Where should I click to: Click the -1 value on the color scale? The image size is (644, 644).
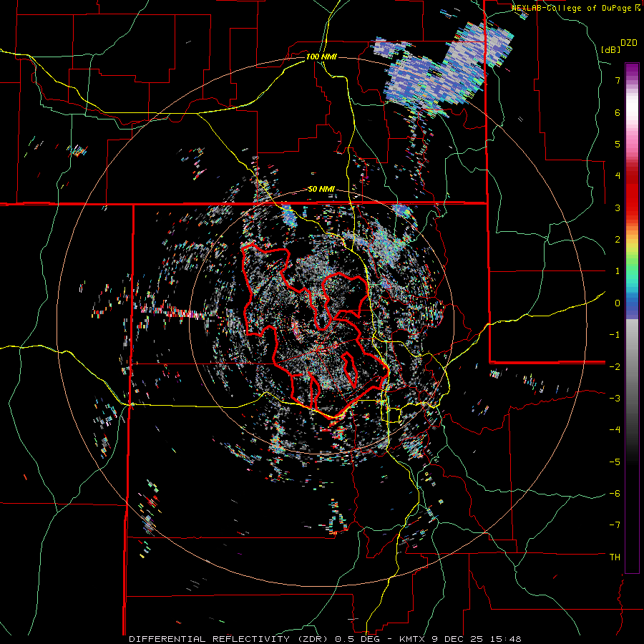click(x=615, y=335)
